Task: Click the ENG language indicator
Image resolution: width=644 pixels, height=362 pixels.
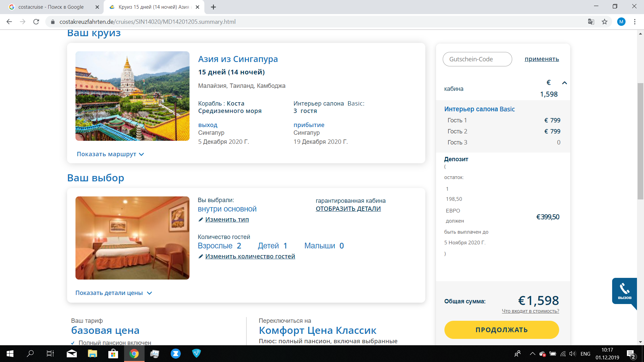Action: click(x=585, y=354)
